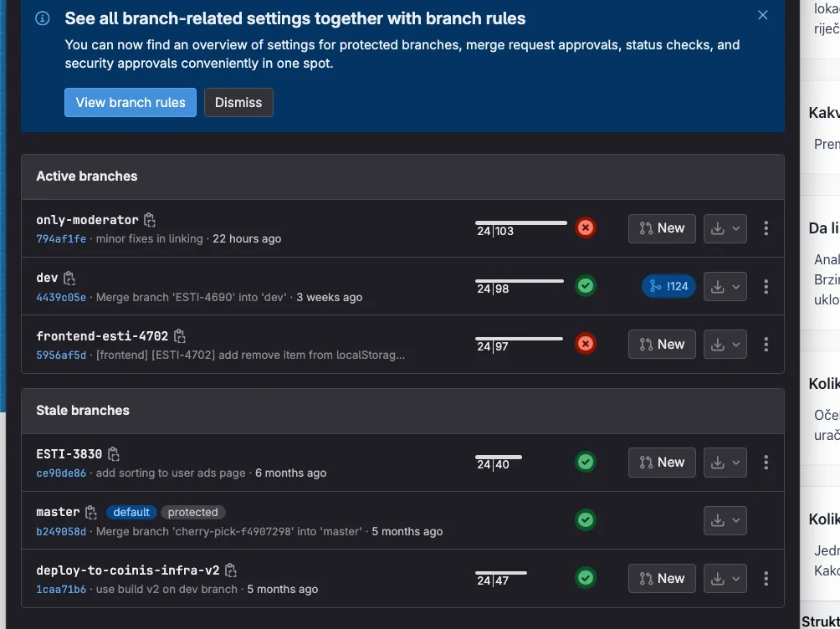Copy the only-moderator branch name
840x629 pixels.
[x=150, y=220]
